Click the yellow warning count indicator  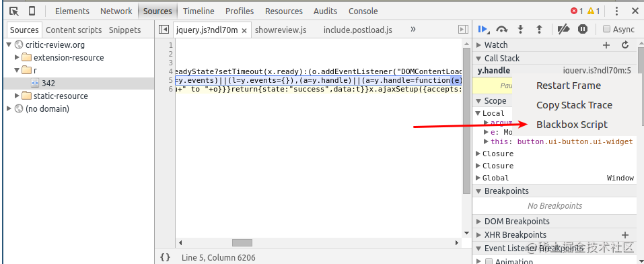coord(594,11)
